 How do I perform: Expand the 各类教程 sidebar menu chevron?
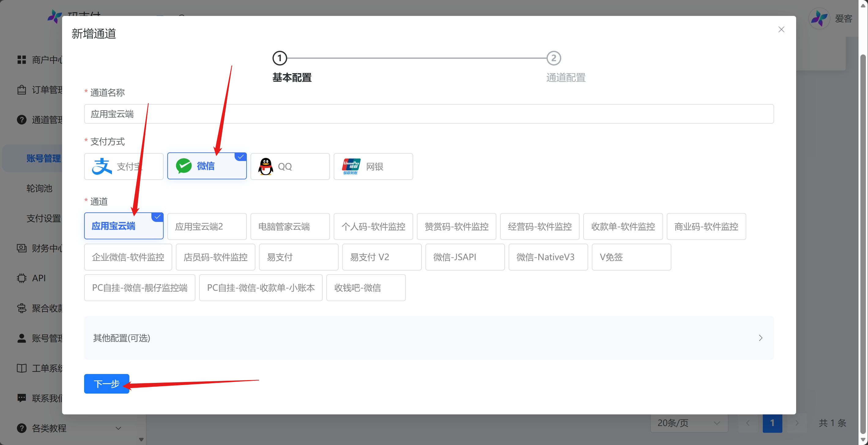tap(118, 428)
